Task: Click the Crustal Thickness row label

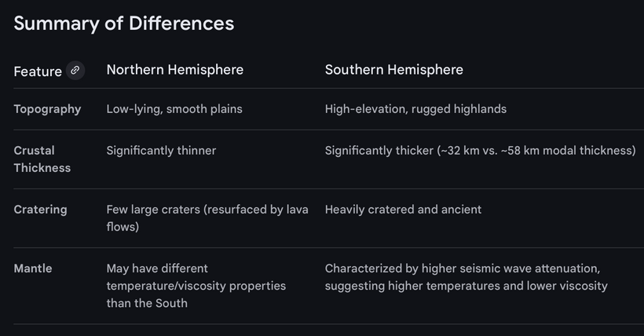Action: pyautogui.click(x=42, y=159)
